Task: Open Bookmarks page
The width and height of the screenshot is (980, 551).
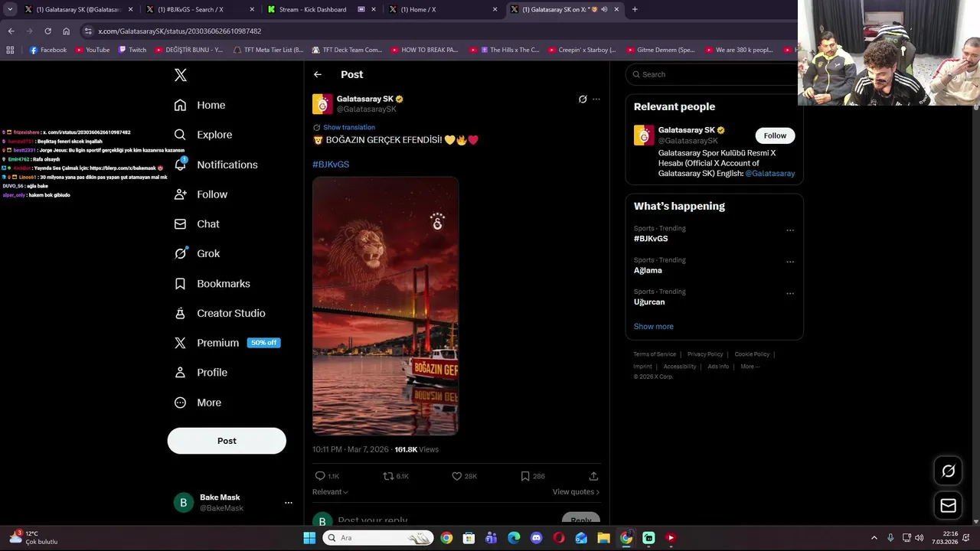Action: coord(212,283)
